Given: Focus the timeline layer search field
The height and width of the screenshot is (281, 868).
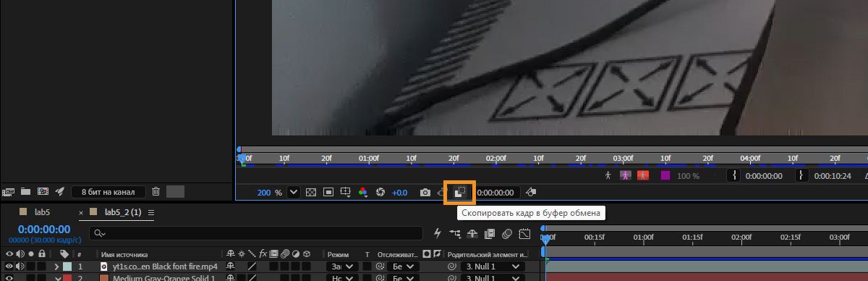Looking at the screenshot, I should pos(256,233).
